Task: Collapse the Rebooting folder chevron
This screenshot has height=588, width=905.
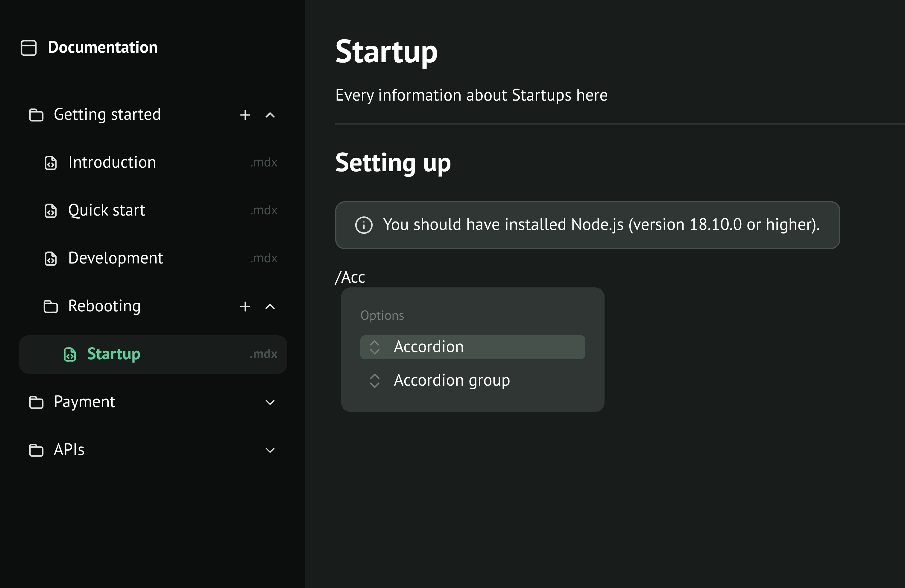Action: (x=270, y=307)
